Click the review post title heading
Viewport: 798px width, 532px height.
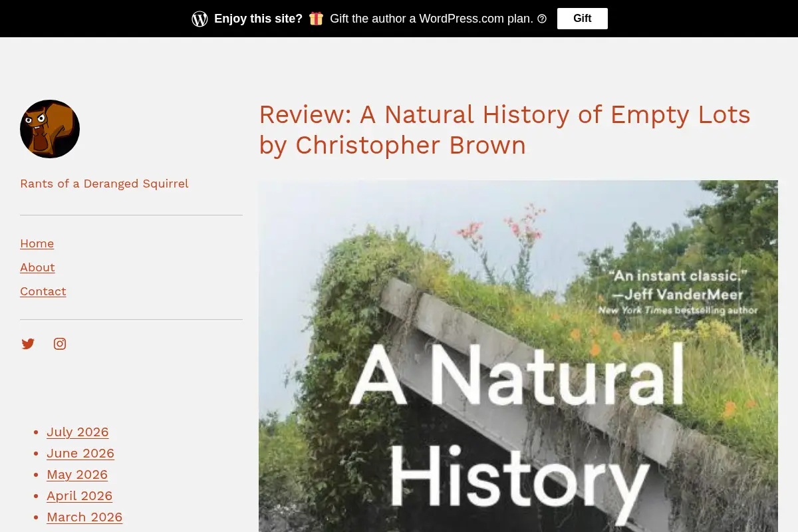point(505,130)
